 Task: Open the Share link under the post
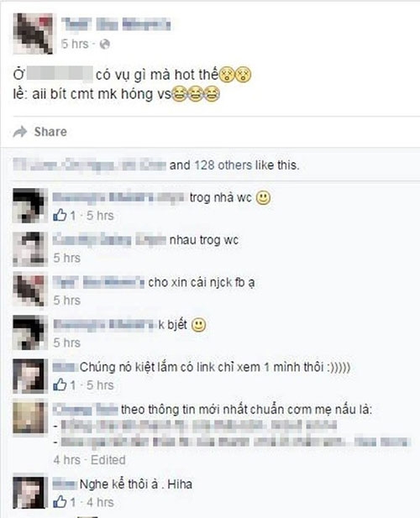[x=50, y=132]
